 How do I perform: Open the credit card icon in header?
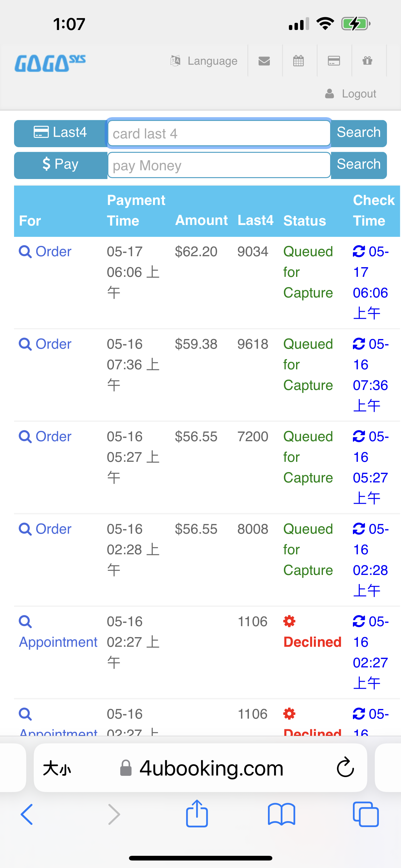(334, 61)
